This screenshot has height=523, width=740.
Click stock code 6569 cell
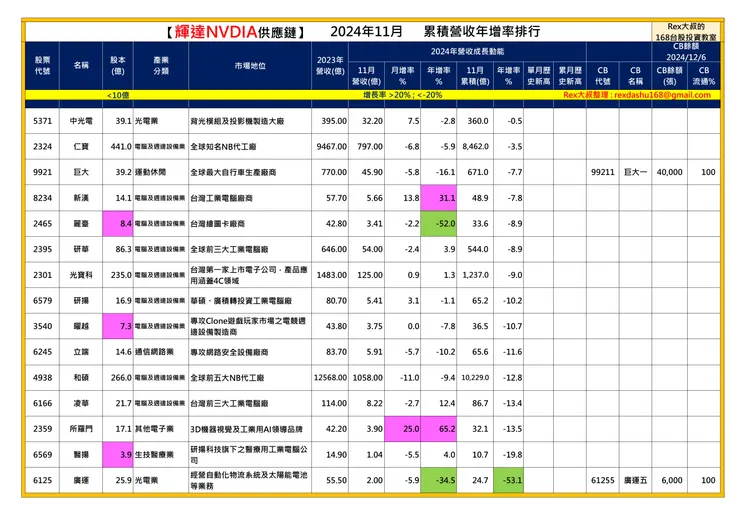(42, 455)
